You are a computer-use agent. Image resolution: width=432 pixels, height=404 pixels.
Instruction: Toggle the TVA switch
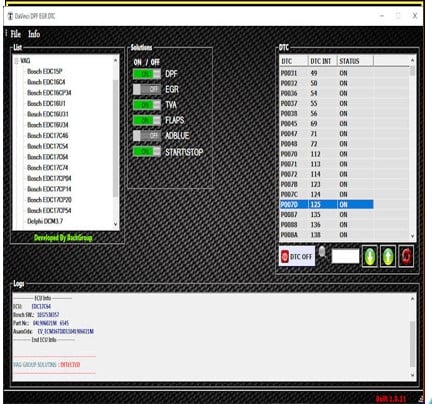(x=147, y=105)
